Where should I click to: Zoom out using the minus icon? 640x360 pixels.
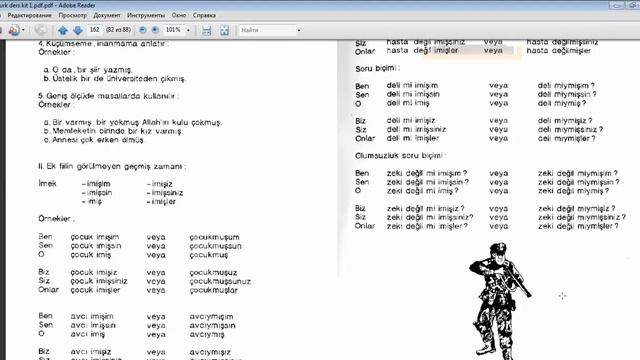tap(142, 30)
